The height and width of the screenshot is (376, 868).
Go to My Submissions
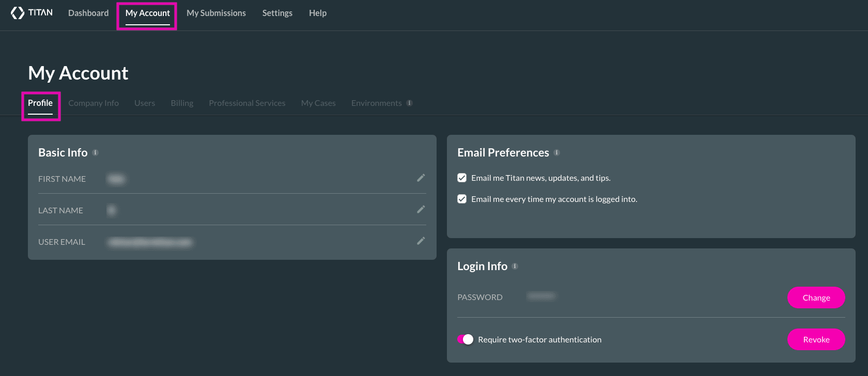pos(216,13)
